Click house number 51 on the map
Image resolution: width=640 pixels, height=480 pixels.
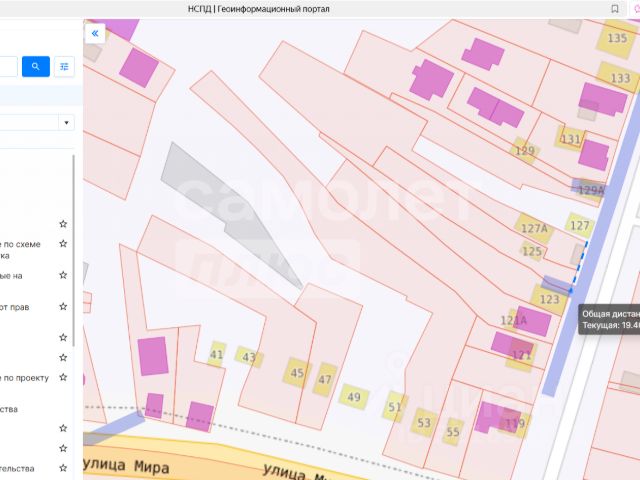tap(395, 407)
